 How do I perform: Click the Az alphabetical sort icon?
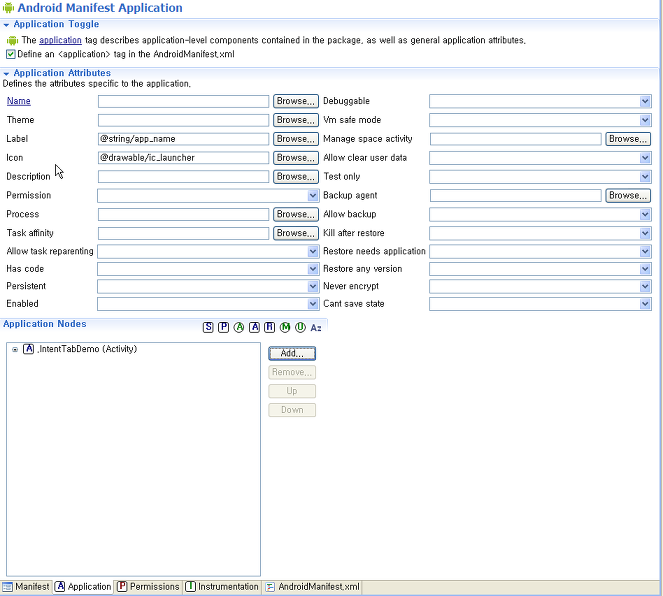click(316, 328)
